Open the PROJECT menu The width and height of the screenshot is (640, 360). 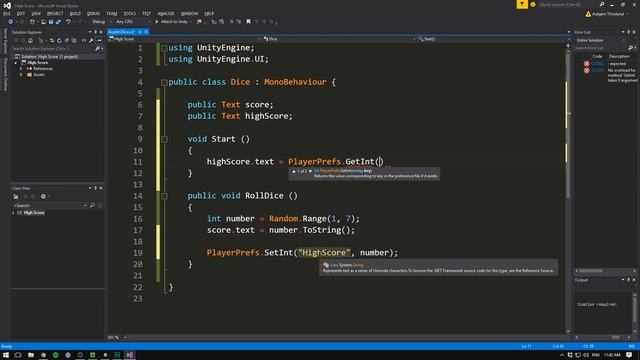pos(55,13)
